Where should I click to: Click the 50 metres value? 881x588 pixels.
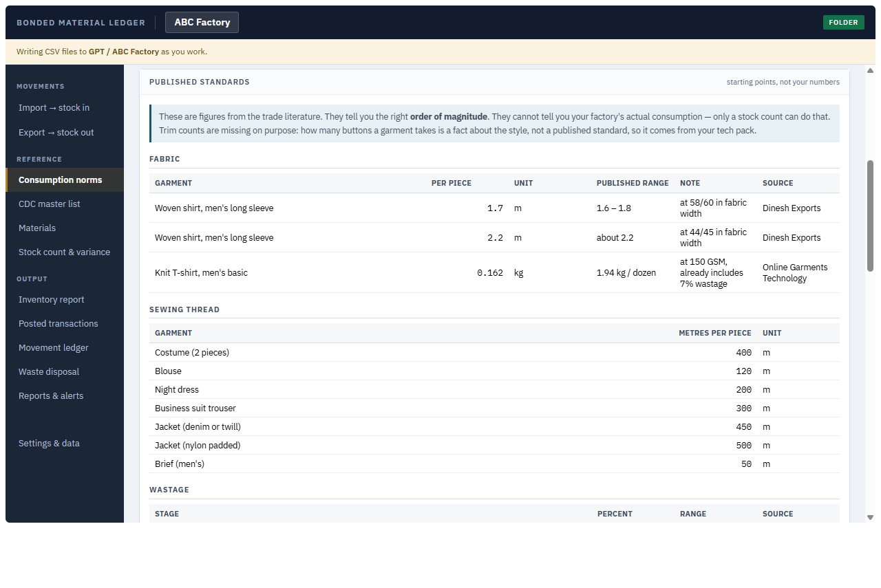click(746, 464)
